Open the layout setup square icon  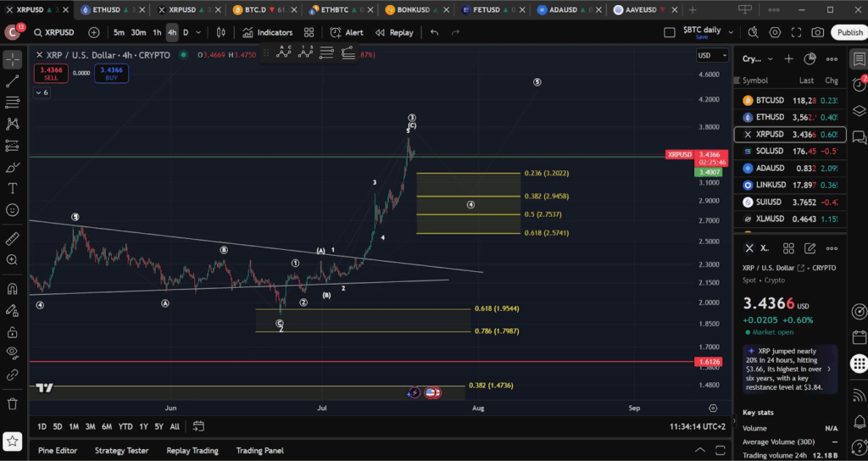click(x=670, y=33)
